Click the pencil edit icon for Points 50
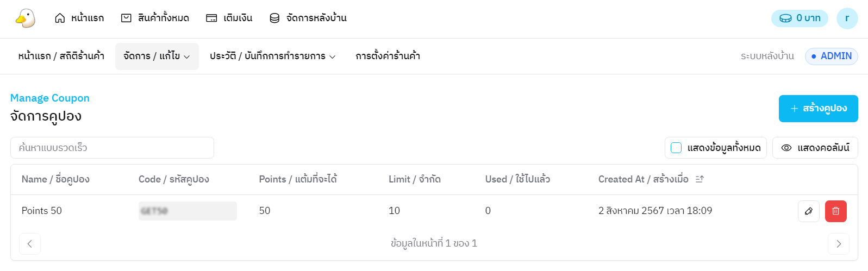 click(x=808, y=211)
